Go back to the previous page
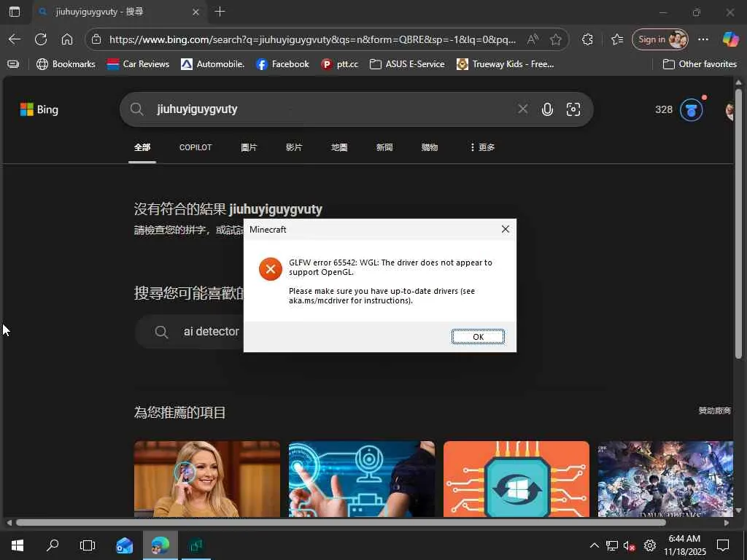747x560 pixels. tap(15, 39)
